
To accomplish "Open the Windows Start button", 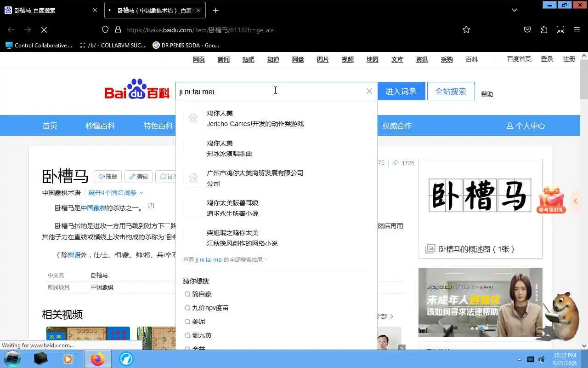I will 12,359.
